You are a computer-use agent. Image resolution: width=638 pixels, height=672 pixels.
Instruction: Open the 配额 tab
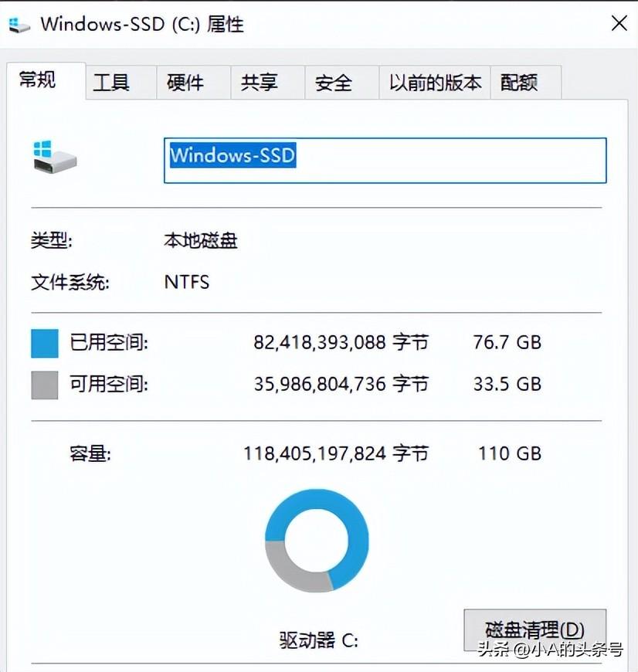[526, 83]
